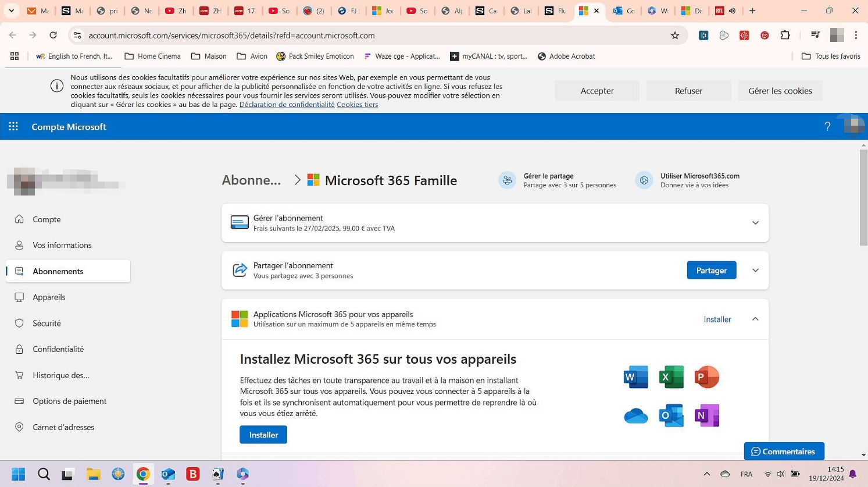Click the help question mark icon
The width and height of the screenshot is (868, 487).
pyautogui.click(x=827, y=126)
